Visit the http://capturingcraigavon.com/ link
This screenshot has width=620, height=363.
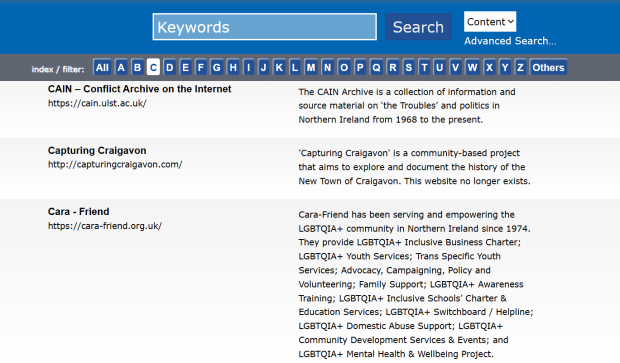coord(115,164)
